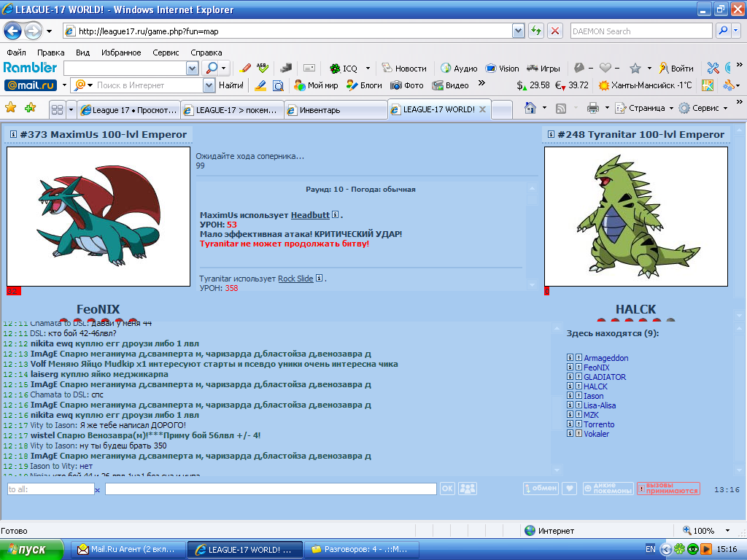Click the Tyranitar picture on the right
747x560 pixels.
pos(636,217)
